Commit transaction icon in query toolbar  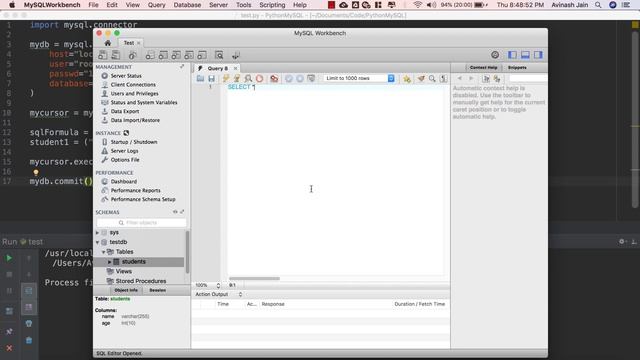click(289, 78)
